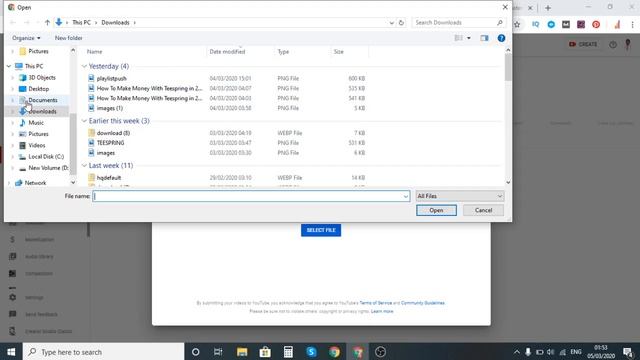Viewport: 640px width, 360px height.
Task: Click the file list vertical scrollbar
Action: (508, 67)
